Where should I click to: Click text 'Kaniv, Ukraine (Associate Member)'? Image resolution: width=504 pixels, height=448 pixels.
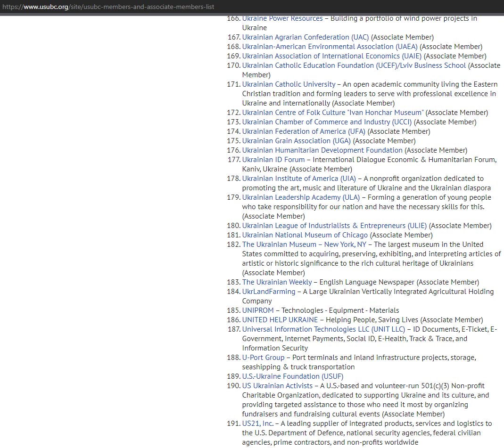(297, 169)
